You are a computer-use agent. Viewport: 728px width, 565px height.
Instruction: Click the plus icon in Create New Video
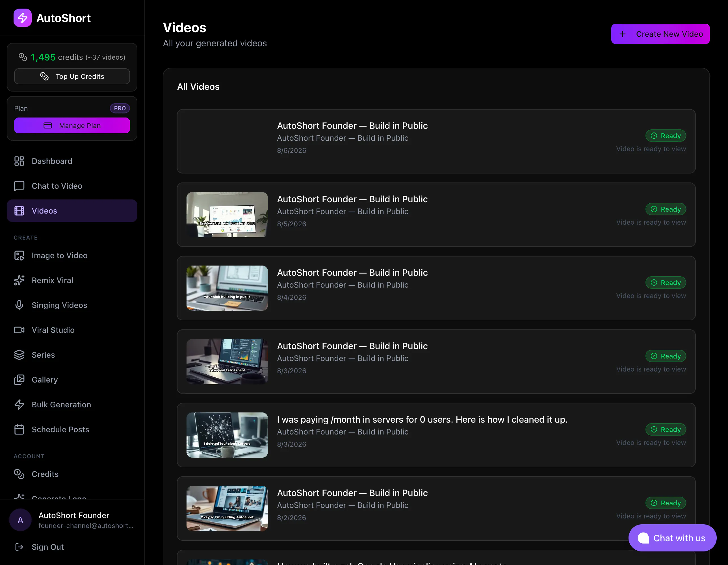click(622, 34)
